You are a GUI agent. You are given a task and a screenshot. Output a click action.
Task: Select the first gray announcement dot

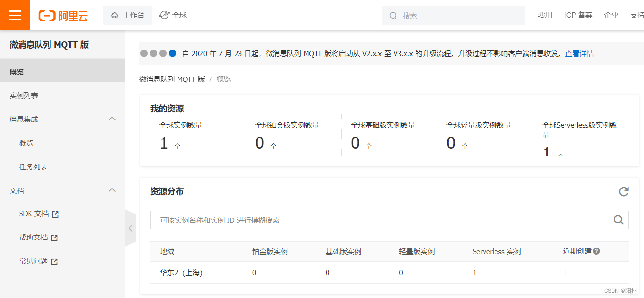[x=144, y=53]
